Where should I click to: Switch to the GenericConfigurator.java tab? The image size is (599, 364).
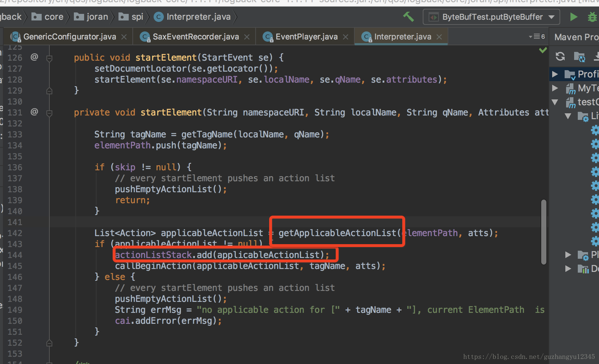(x=69, y=37)
